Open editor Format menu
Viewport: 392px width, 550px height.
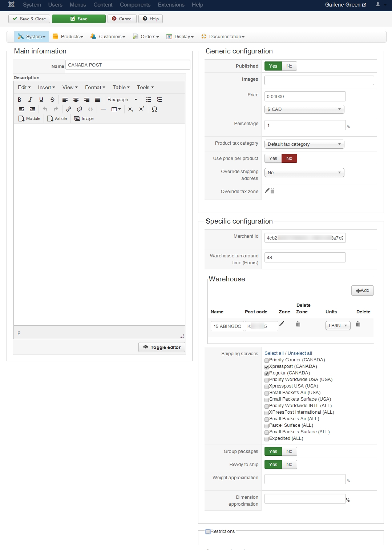click(x=95, y=87)
